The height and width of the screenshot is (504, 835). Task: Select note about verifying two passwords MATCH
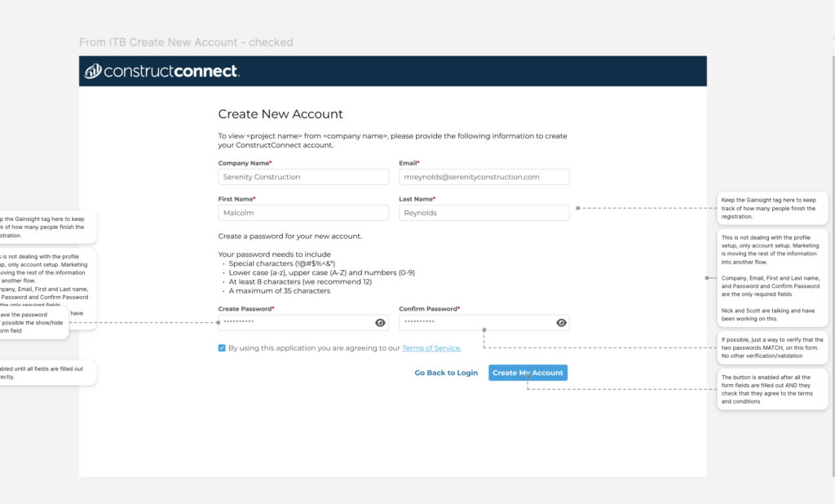pos(772,347)
